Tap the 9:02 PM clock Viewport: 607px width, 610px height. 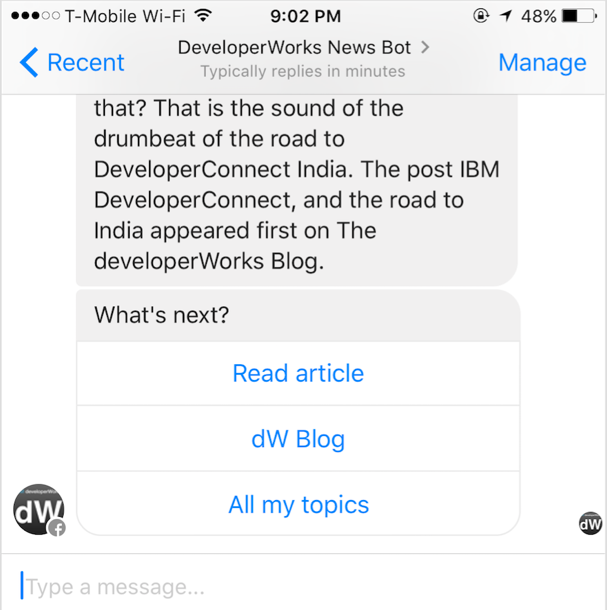coord(305,16)
